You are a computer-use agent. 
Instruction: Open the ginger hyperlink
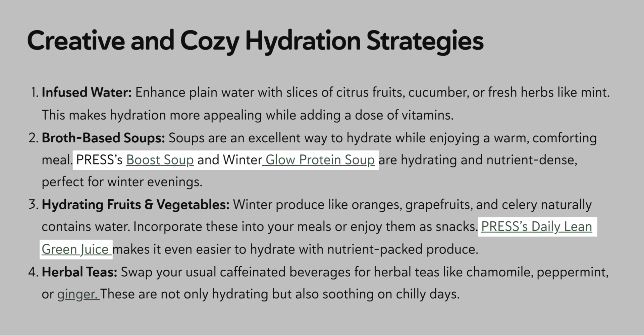click(x=78, y=294)
